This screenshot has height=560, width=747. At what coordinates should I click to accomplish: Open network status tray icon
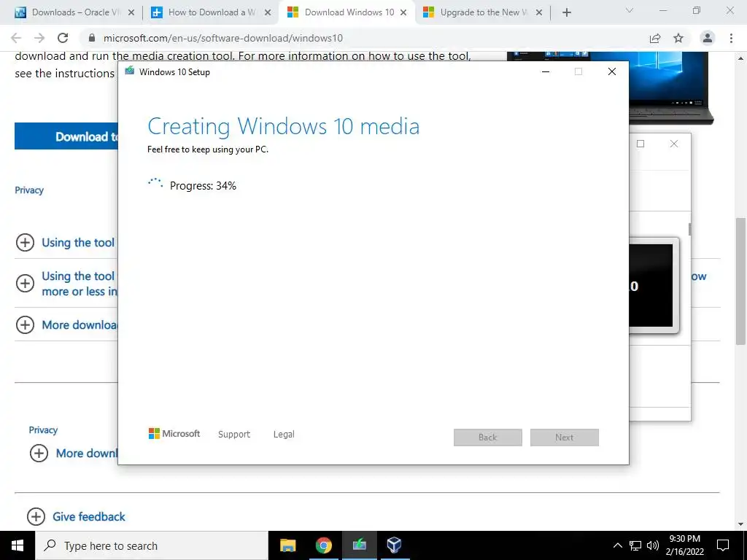click(635, 545)
